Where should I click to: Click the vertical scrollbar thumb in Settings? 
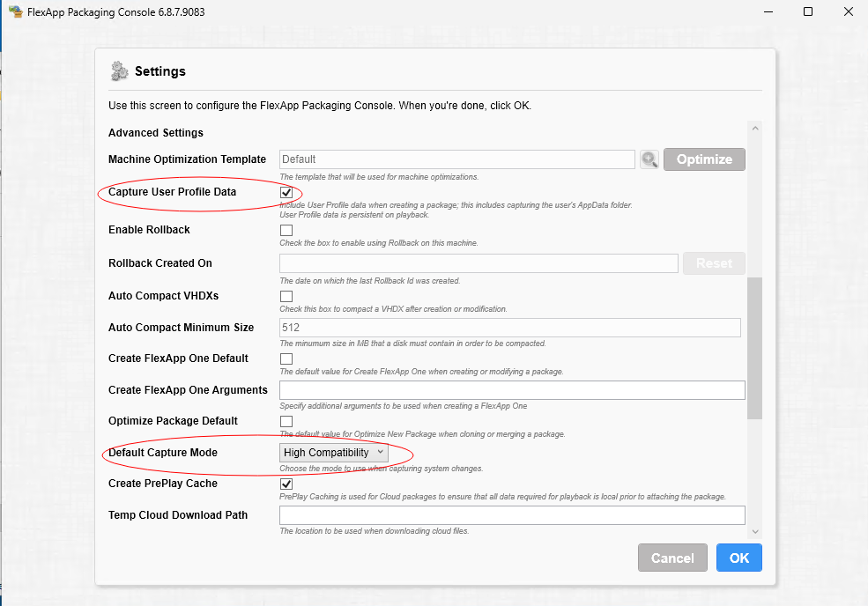point(755,348)
